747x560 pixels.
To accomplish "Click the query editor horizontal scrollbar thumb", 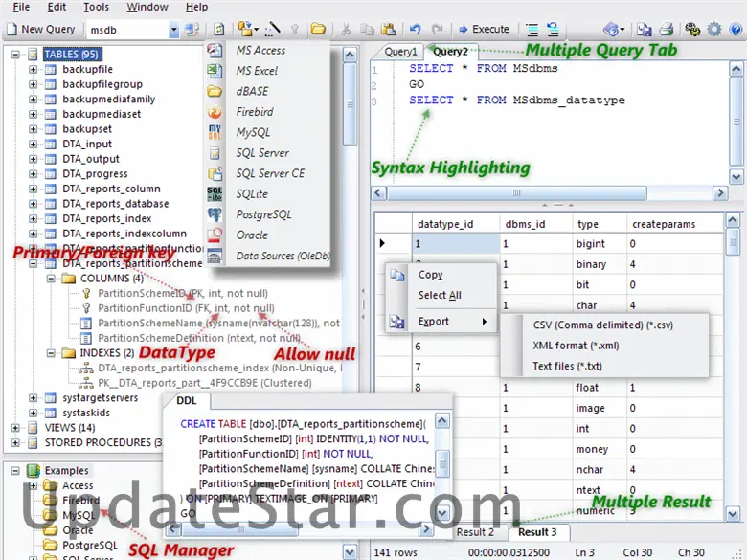I will pos(517,193).
